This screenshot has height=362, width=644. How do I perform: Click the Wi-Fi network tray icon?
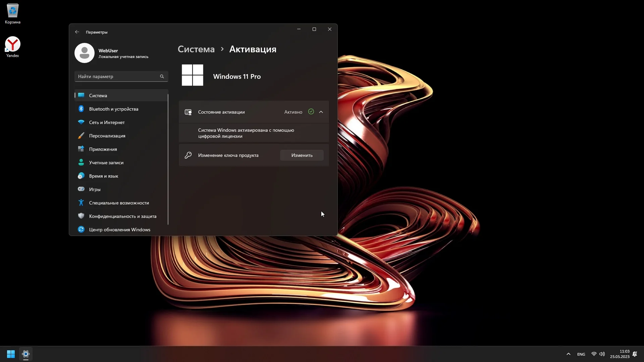[594, 354]
